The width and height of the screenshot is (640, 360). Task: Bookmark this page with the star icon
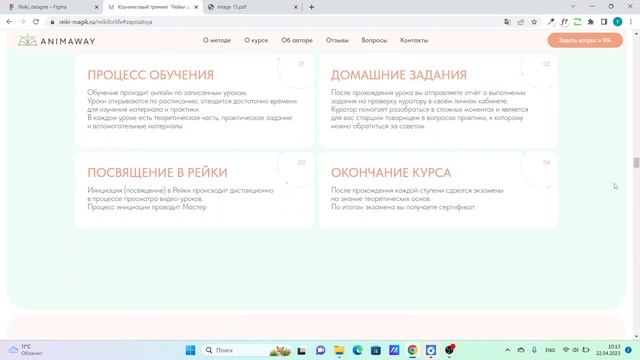pos(534,22)
